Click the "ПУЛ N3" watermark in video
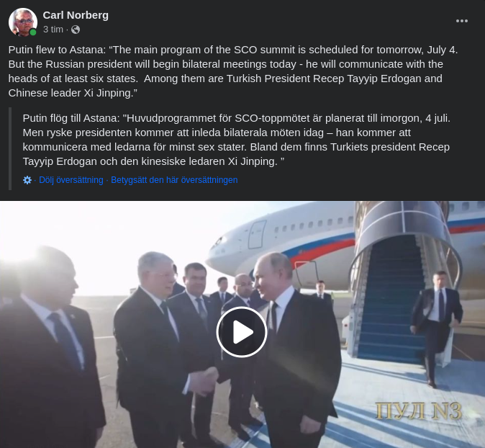 419,411
